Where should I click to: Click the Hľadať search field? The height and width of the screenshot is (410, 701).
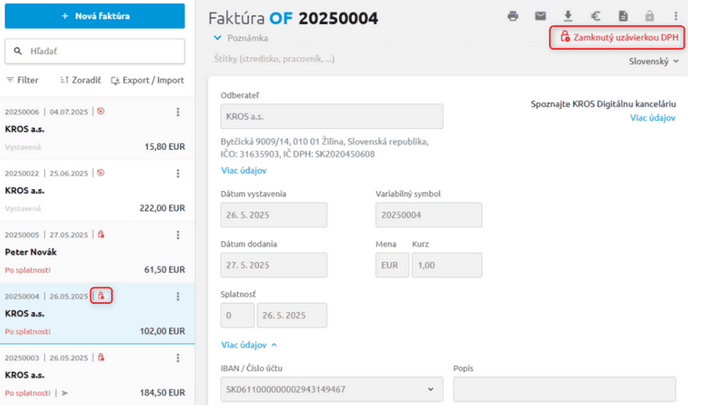point(95,51)
